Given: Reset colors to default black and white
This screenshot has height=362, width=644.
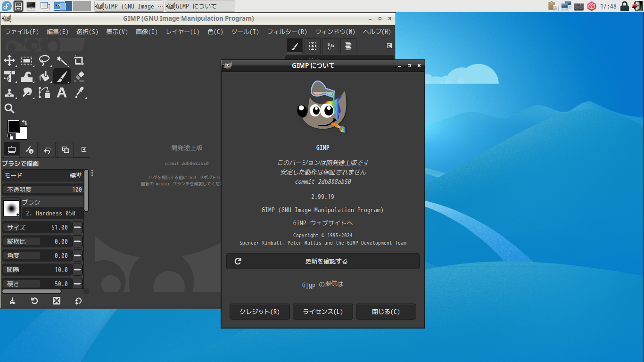Looking at the screenshot, I should click(10, 137).
